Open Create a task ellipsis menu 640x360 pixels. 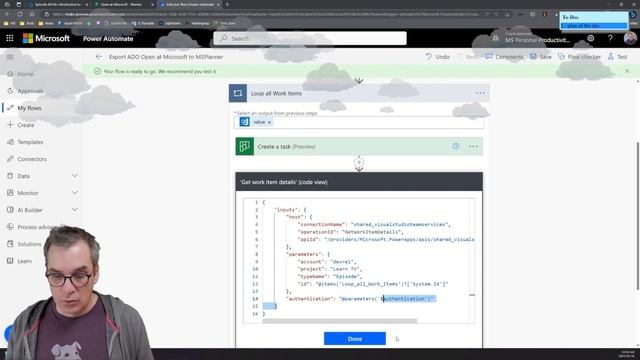coord(473,147)
